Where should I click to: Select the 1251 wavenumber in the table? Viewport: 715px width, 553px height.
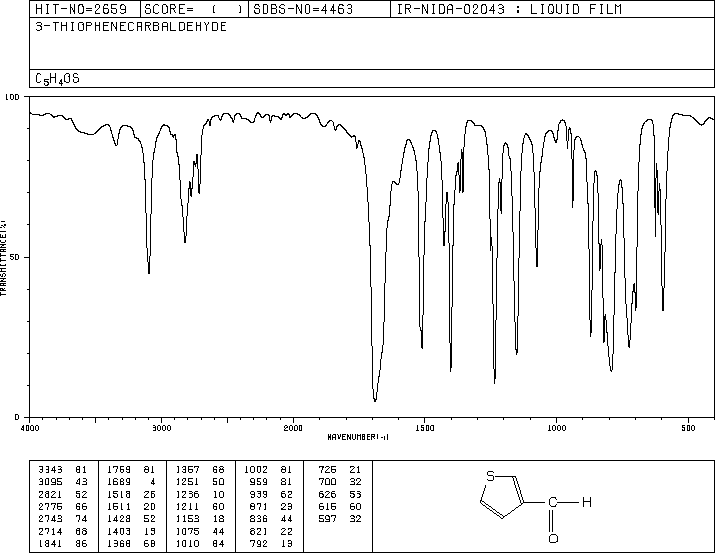tap(187, 482)
